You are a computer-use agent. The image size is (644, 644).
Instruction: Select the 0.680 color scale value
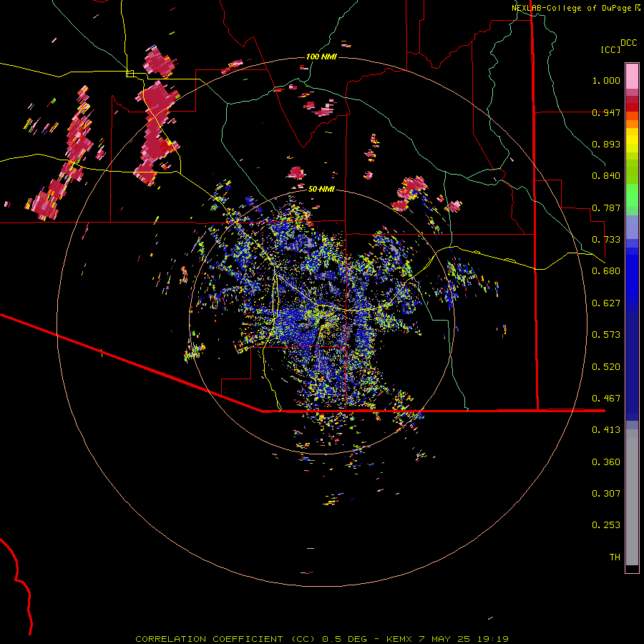606,271
